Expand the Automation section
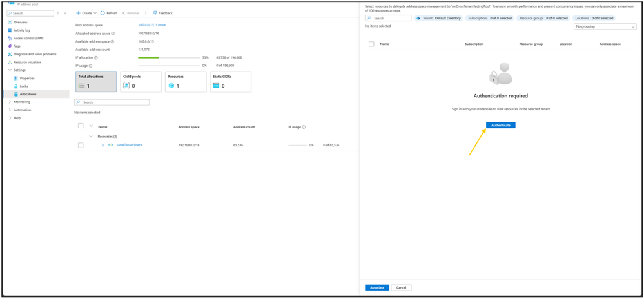644x299 pixels. click(x=10, y=110)
